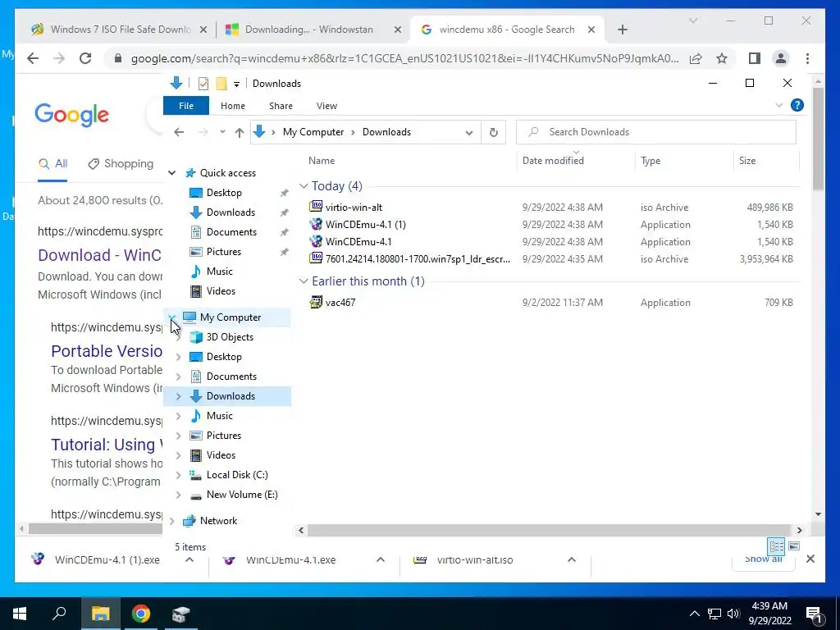Refresh the Downloads folder view

coord(493,132)
